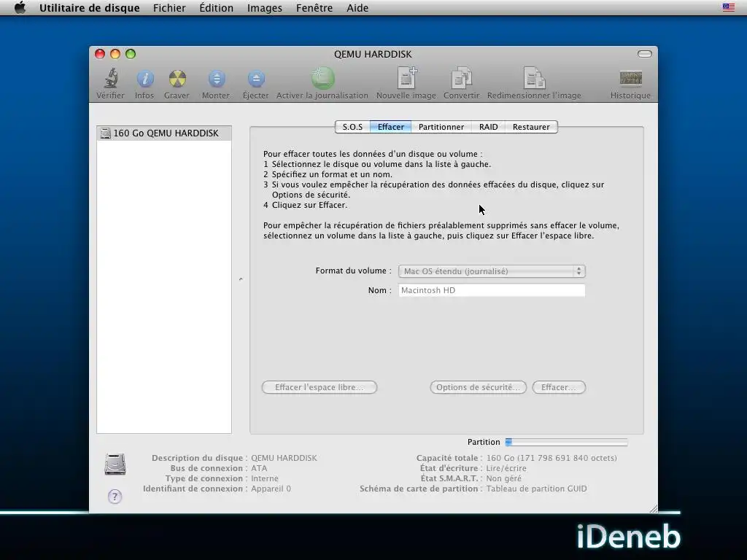The height and width of the screenshot is (560, 747).
Task: Open the Apple menu
Action: (20, 7)
